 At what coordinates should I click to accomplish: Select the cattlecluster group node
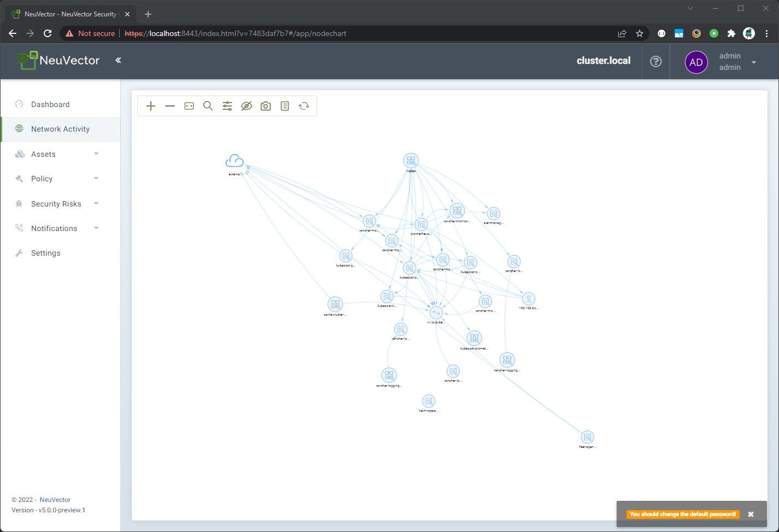pos(335,304)
